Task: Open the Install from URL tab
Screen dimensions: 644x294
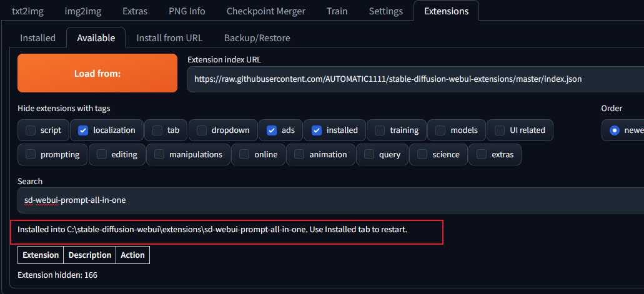Action: pyautogui.click(x=169, y=38)
